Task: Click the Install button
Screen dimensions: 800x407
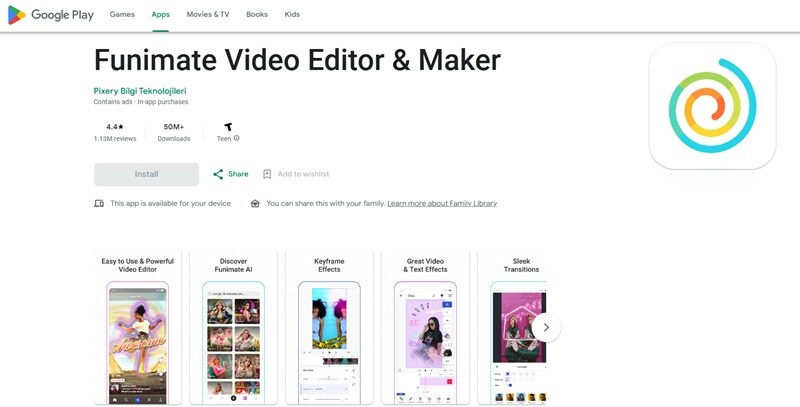Action: pos(146,174)
